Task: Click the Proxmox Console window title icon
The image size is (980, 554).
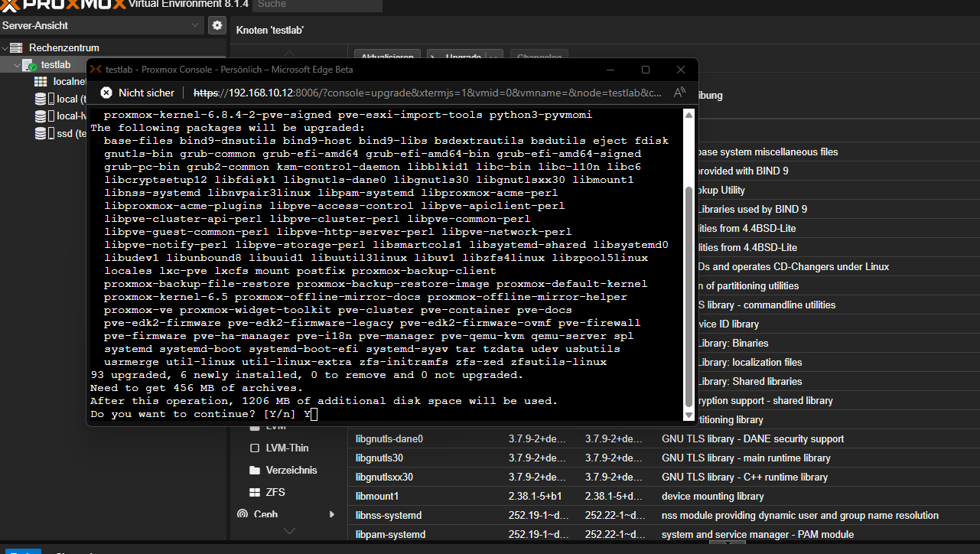Action: [96, 70]
